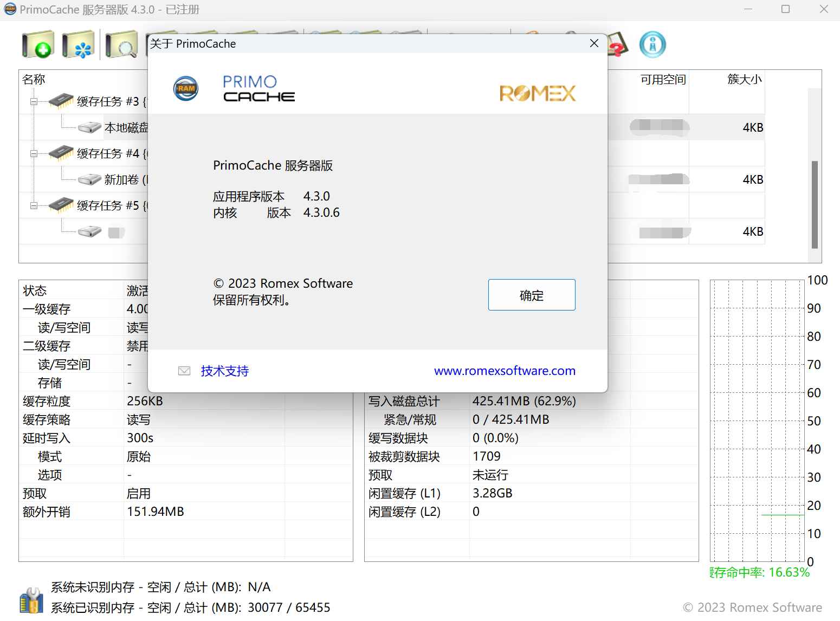Click the 系统未识别内存 value N/A

259,587
